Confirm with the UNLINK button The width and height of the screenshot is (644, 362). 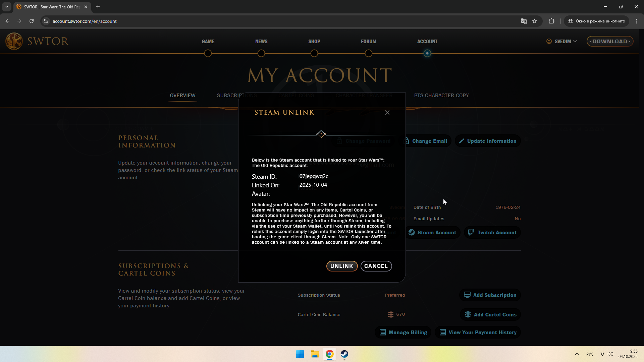tap(341, 266)
